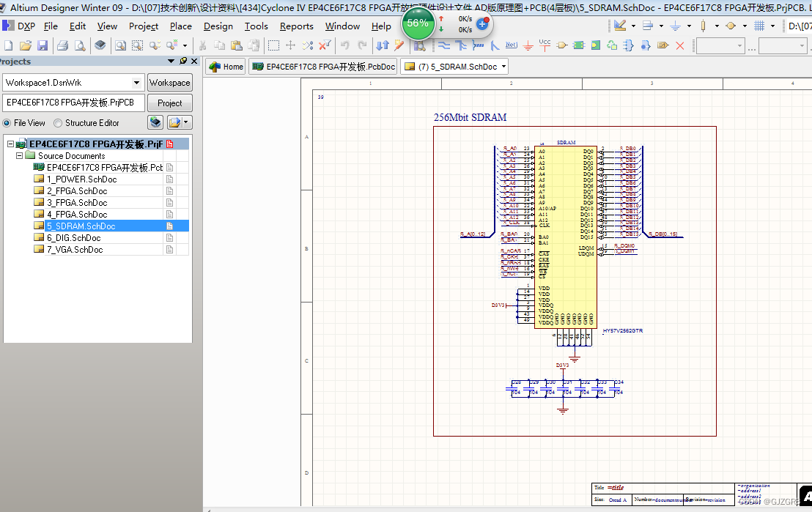Click the Cut scissors icon
The image size is (812, 512).
click(x=203, y=45)
